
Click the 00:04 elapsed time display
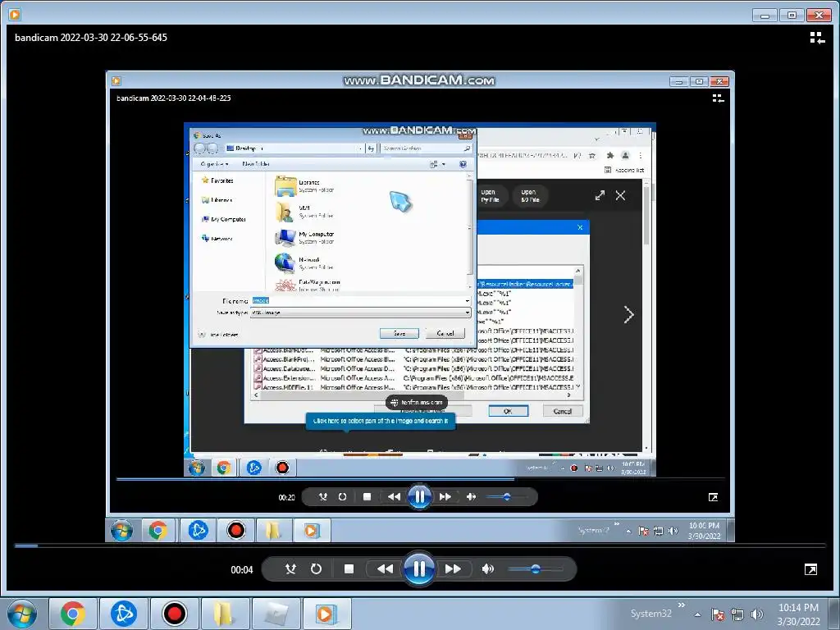(242, 570)
